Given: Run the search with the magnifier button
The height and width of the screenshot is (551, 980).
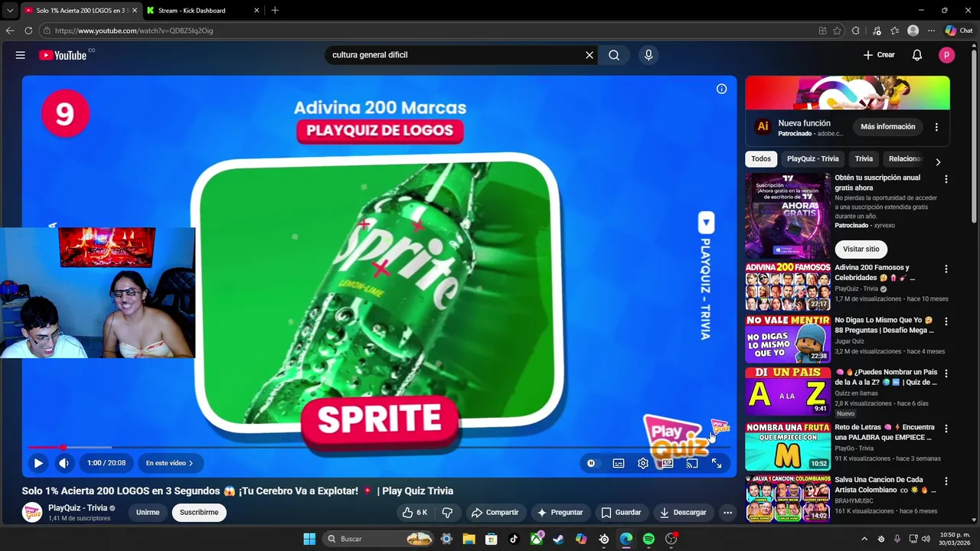Looking at the screenshot, I should coord(614,55).
